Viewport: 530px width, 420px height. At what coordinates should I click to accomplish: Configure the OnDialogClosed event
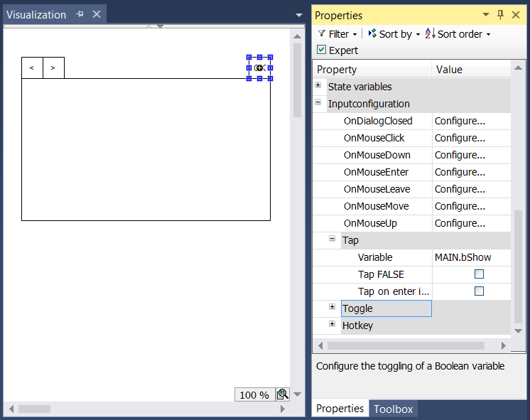471,121
